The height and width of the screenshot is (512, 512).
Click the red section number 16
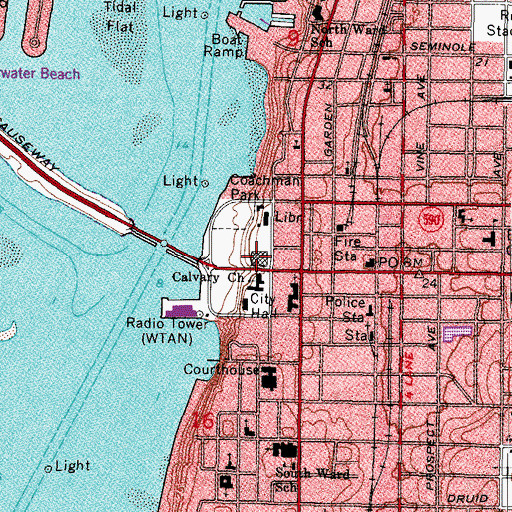coord(203,421)
